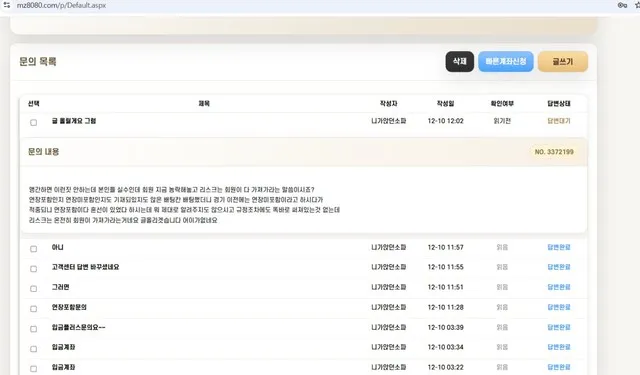Image resolution: width=640 pixels, height=375 pixels.
Task: Click the bookmark star icon
Action: tap(638, 5)
